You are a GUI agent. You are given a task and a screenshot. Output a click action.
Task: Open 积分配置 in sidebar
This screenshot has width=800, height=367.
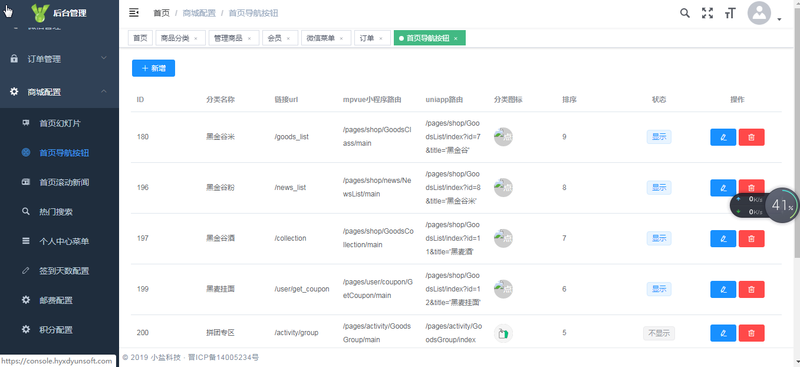coord(59,330)
